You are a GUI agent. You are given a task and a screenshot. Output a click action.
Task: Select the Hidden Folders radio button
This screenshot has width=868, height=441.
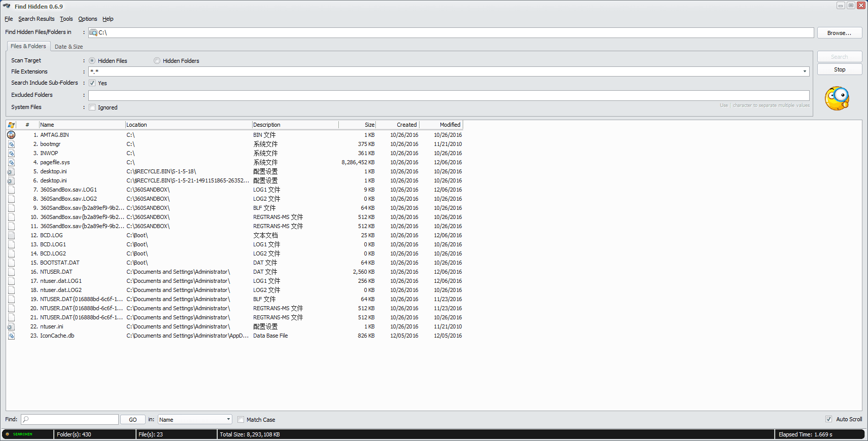(157, 61)
